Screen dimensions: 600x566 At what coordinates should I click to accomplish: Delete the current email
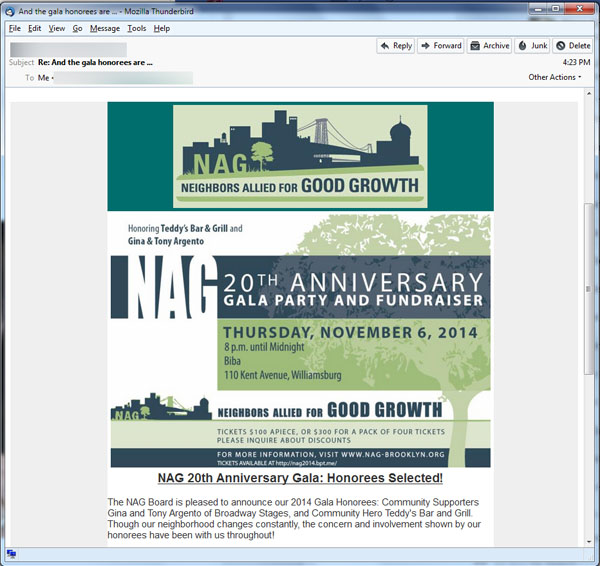click(x=573, y=46)
